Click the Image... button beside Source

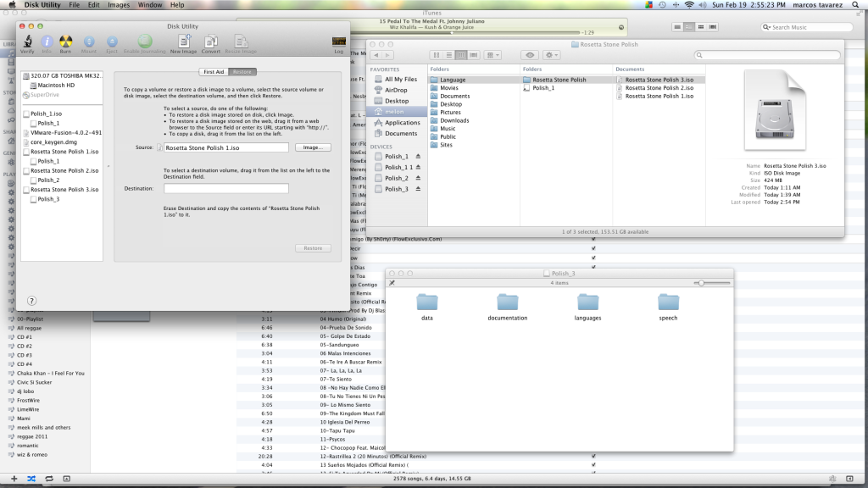coord(313,147)
